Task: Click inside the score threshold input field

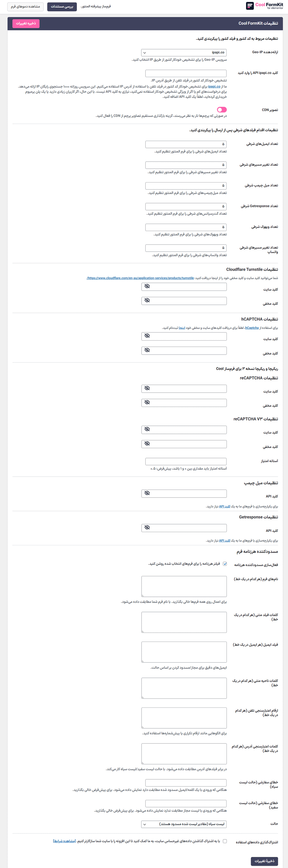Action: tap(185, 461)
